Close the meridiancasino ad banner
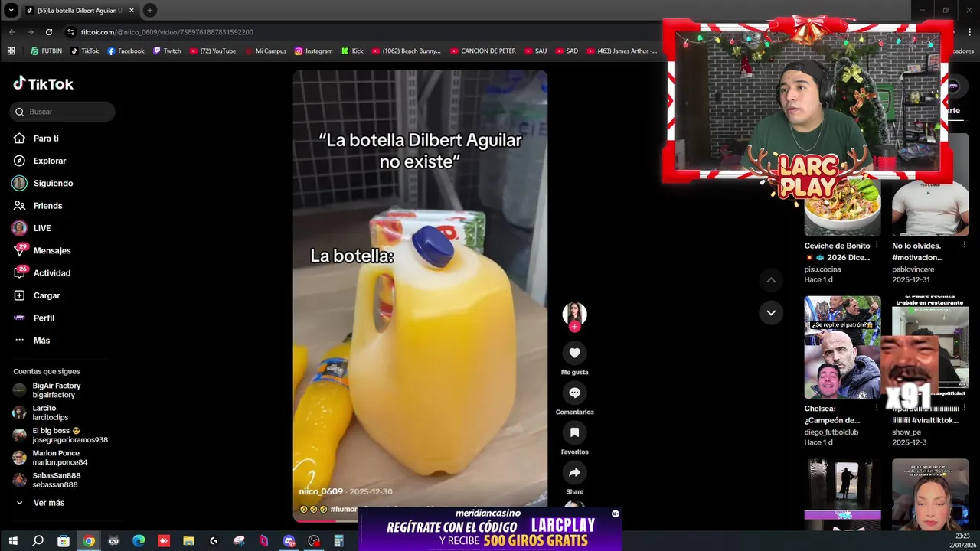 [x=615, y=514]
